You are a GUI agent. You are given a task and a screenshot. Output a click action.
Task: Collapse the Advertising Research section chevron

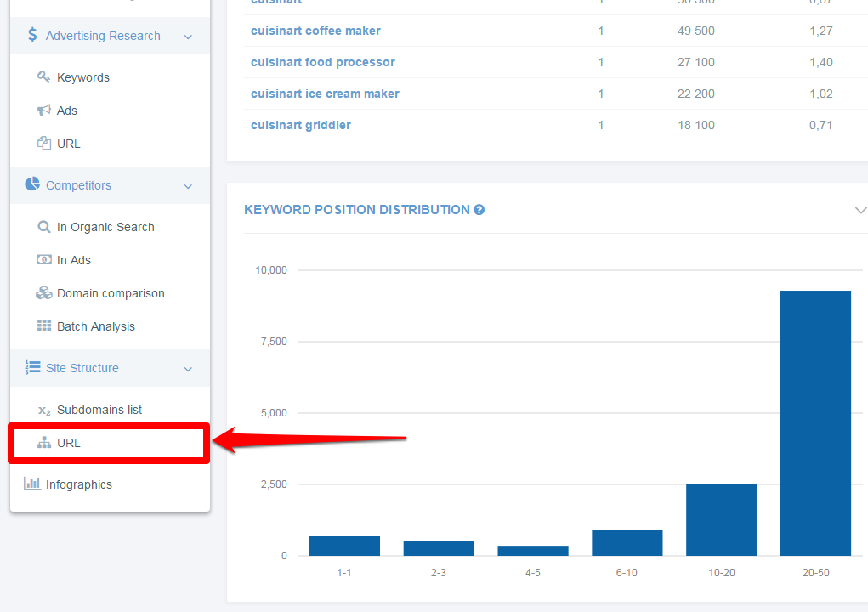click(x=188, y=36)
